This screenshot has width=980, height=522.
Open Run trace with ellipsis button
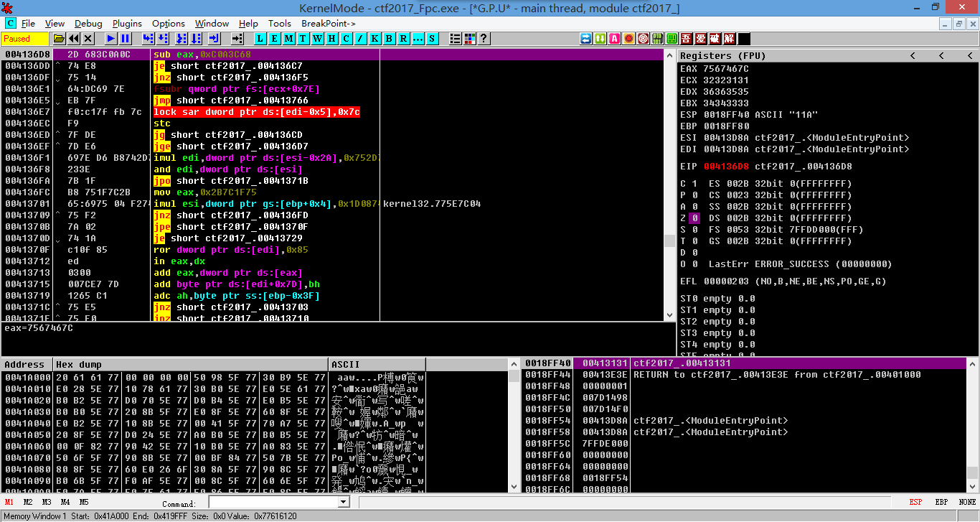418,38
